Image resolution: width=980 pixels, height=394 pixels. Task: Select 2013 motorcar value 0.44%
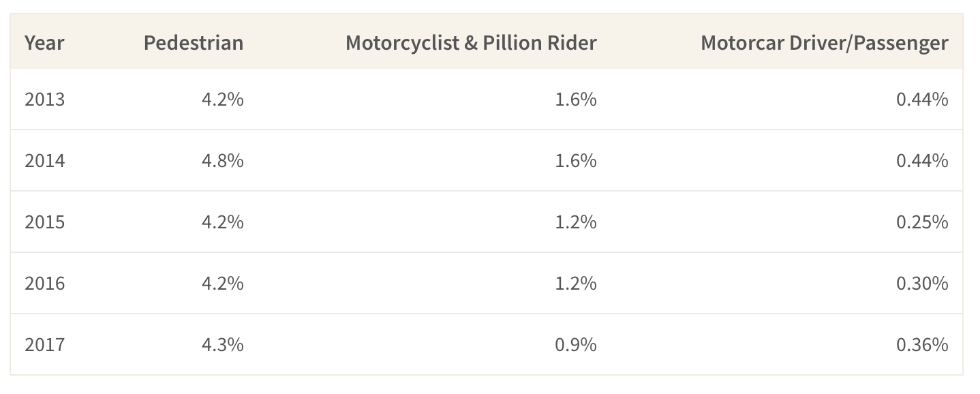click(x=923, y=100)
